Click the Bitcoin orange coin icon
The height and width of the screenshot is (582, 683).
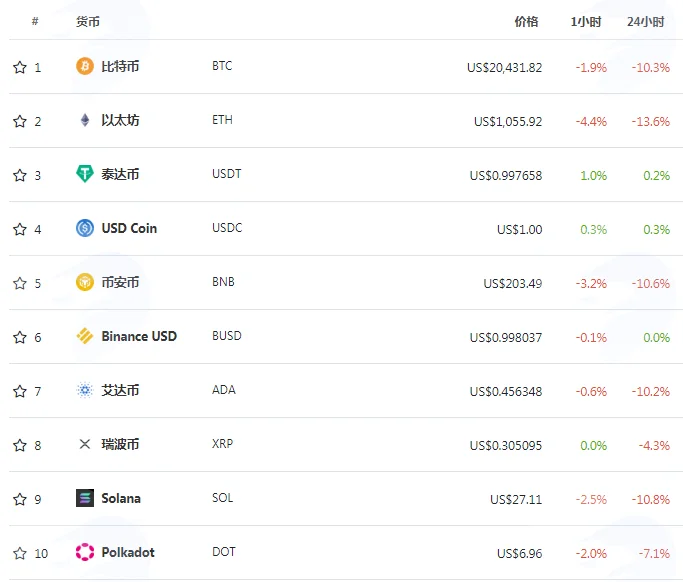[85, 66]
